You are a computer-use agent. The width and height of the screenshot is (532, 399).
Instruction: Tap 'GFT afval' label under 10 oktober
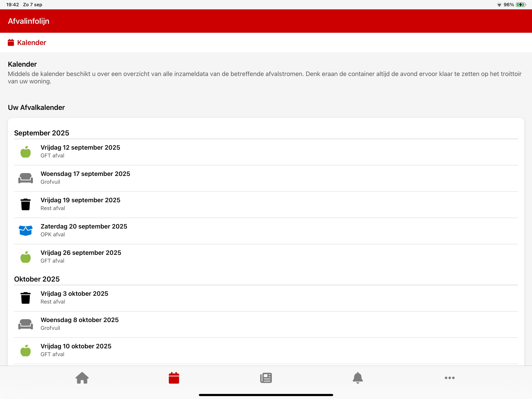click(x=52, y=354)
